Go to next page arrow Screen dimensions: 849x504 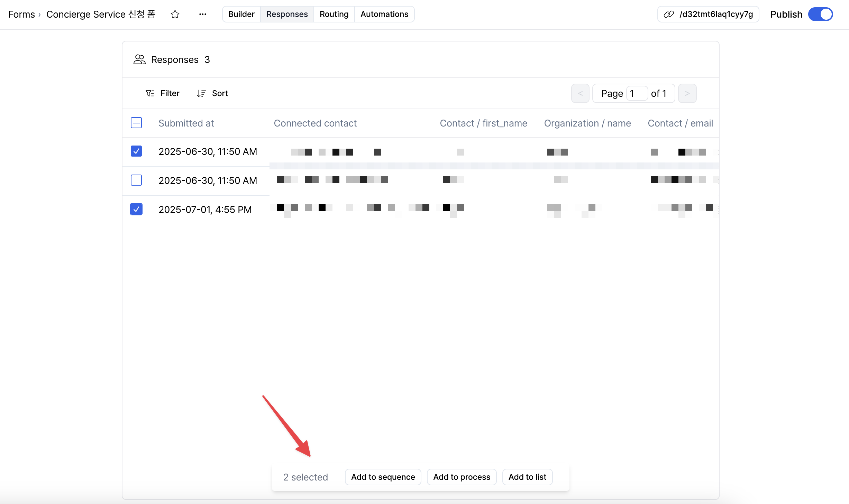[687, 93]
